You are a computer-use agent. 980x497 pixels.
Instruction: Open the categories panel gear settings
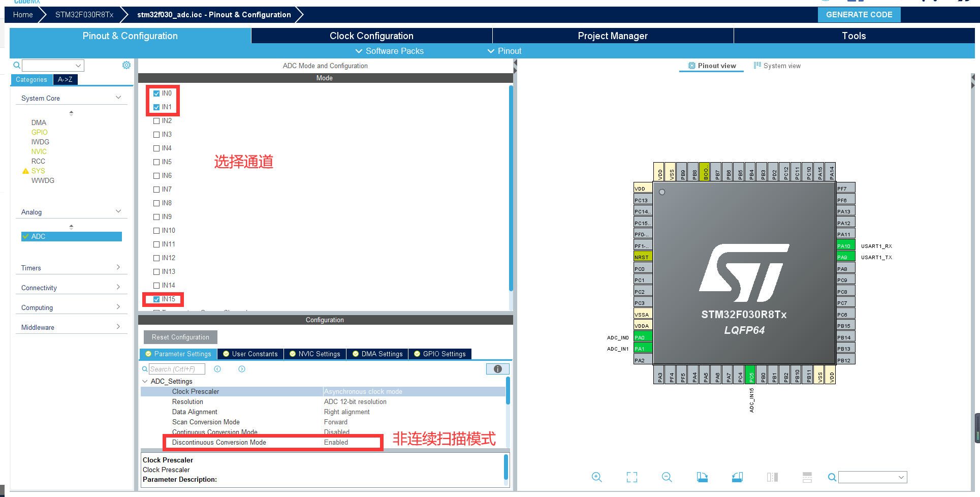tap(127, 65)
